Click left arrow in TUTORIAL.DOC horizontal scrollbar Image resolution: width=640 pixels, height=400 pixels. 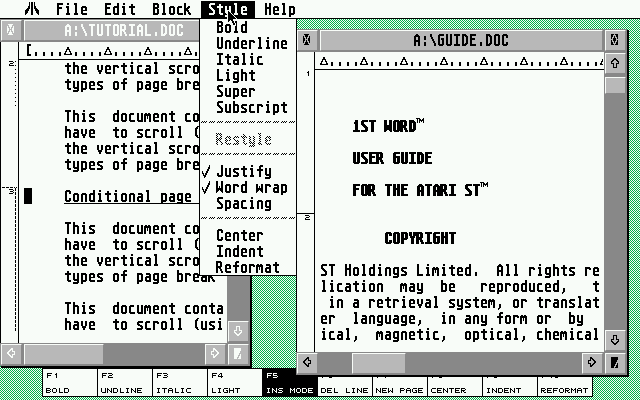tap(11, 353)
